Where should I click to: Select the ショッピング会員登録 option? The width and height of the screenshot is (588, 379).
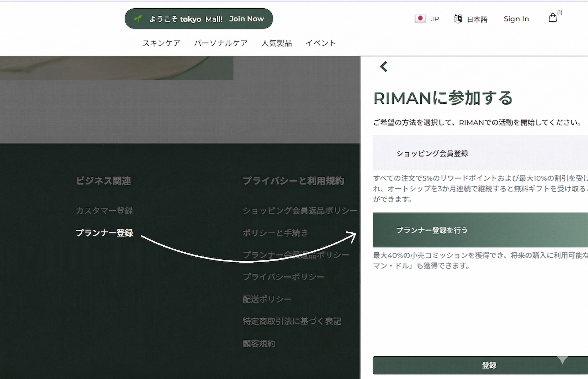(x=480, y=153)
